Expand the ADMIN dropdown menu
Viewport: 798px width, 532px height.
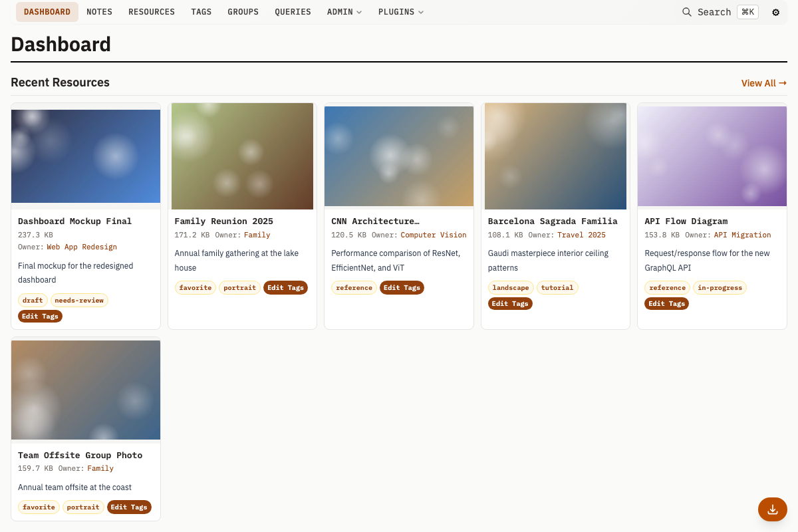point(344,11)
